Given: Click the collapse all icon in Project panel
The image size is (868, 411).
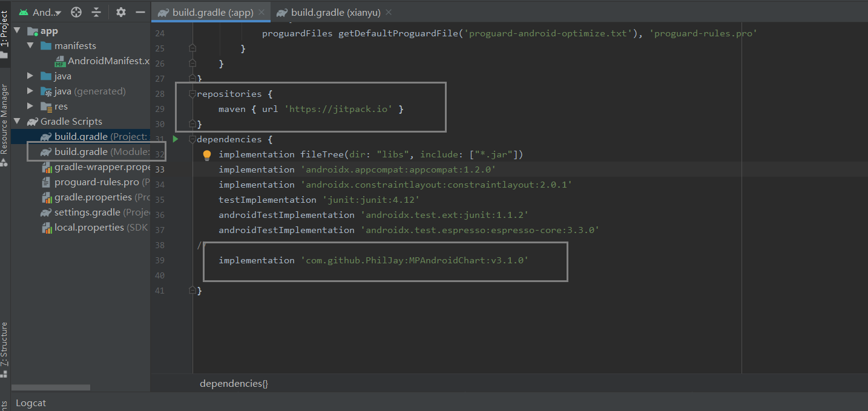Looking at the screenshot, I should click(x=96, y=12).
